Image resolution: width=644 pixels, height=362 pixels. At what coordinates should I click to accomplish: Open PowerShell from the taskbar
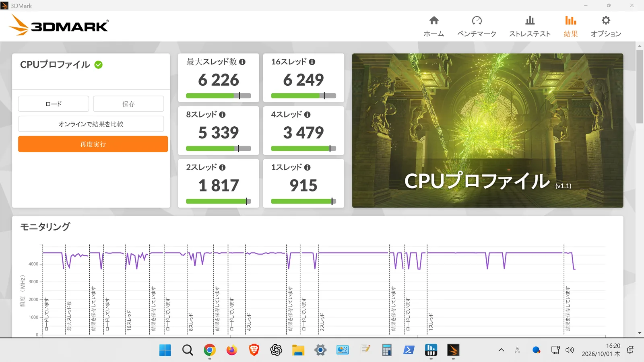409,350
